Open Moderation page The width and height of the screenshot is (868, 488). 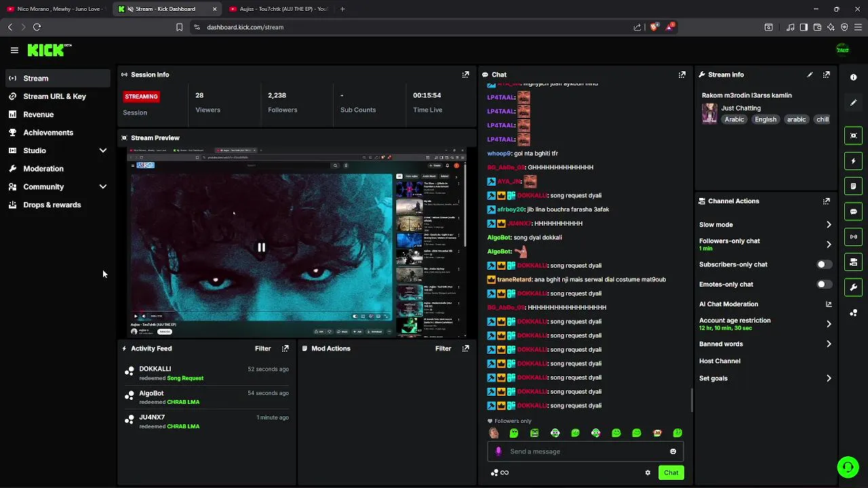coord(57,169)
